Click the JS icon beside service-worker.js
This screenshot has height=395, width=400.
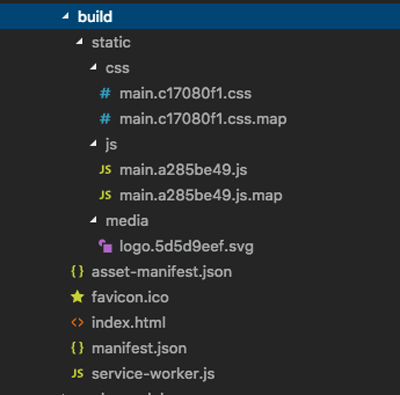[77, 374]
